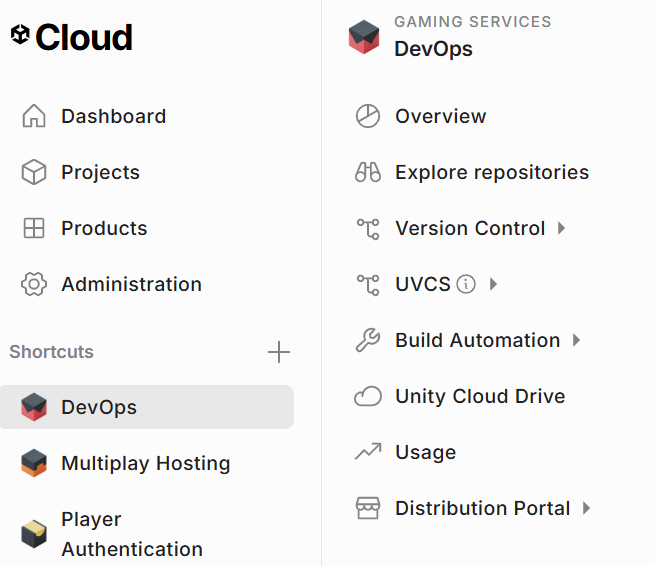
Task: Click the Dashboard home icon
Action: tap(34, 116)
